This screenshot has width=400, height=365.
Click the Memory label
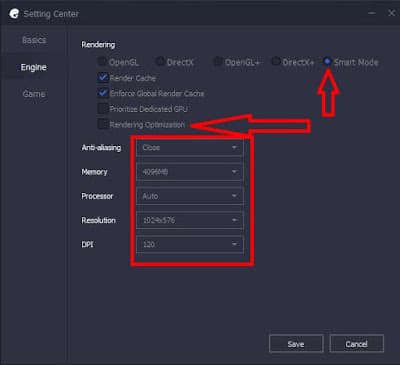94,172
